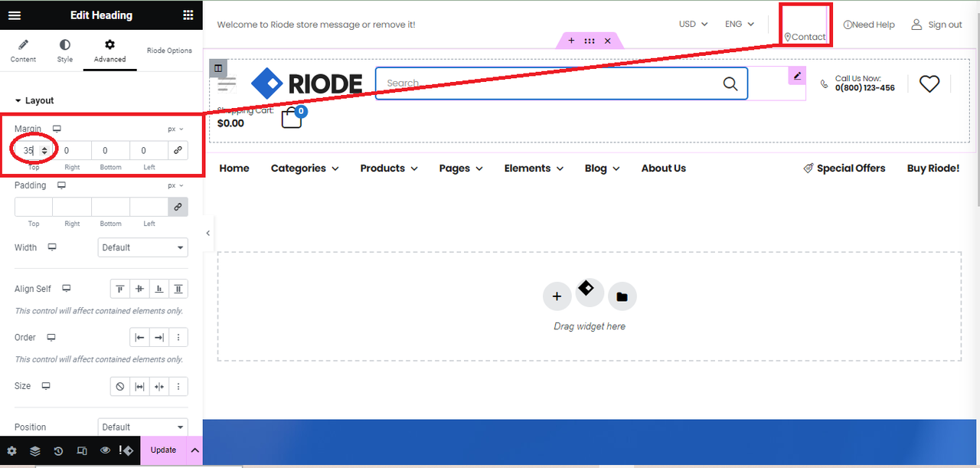Image resolution: width=980 pixels, height=468 pixels.
Task: Open Size custom options
Action: (x=178, y=386)
